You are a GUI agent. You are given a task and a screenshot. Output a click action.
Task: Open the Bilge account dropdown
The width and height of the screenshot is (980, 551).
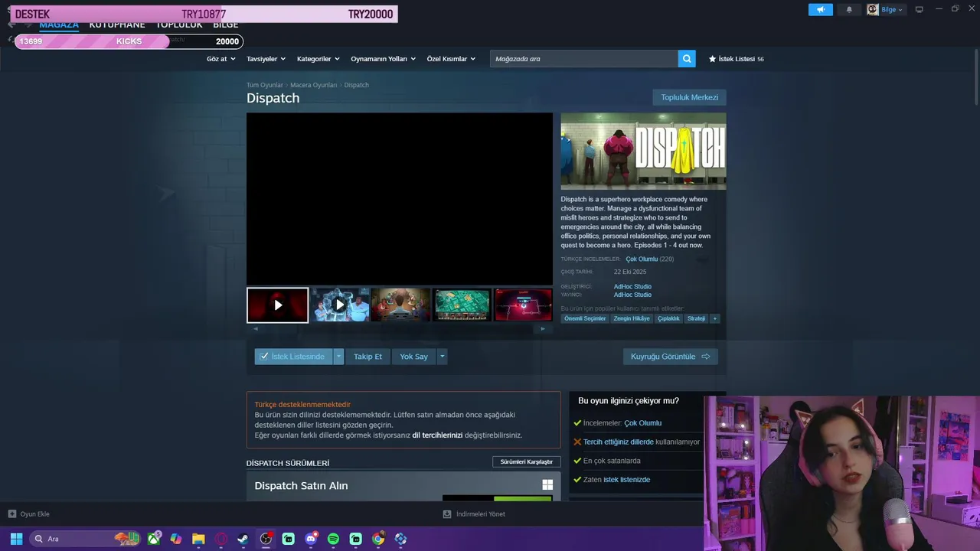885,10
